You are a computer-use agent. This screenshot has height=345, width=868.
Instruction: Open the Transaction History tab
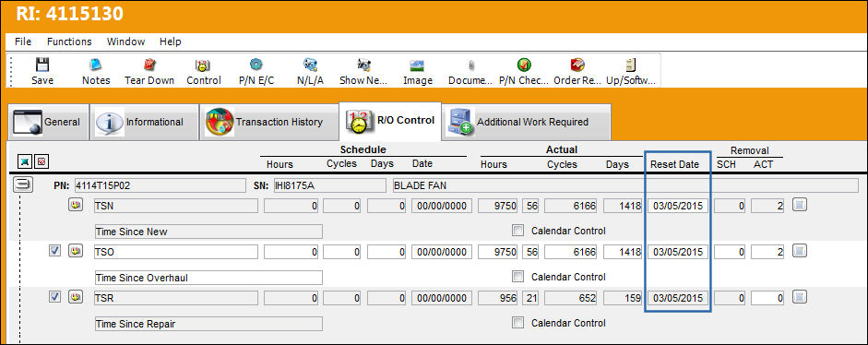point(268,122)
